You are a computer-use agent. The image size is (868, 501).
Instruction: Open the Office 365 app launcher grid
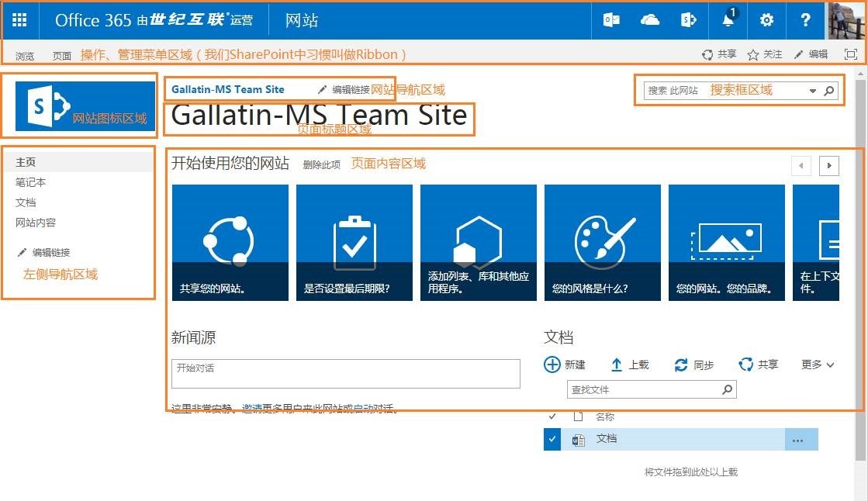(19, 20)
